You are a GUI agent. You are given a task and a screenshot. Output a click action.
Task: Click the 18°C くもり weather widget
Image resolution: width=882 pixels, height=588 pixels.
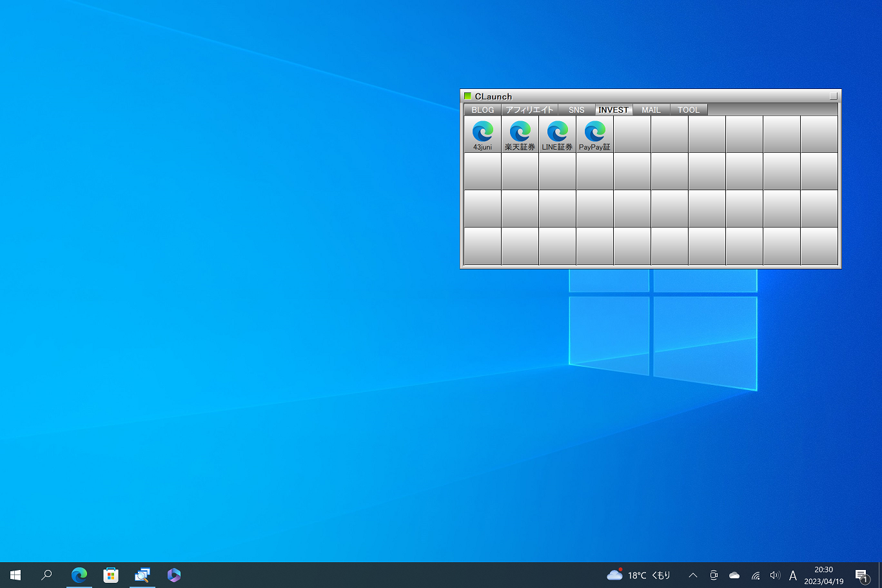tap(639, 575)
